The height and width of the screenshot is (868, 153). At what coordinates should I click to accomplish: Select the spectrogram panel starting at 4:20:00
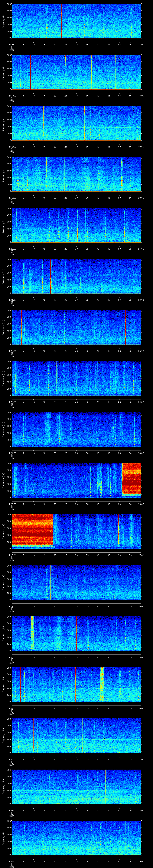pyautogui.click(x=76, y=225)
